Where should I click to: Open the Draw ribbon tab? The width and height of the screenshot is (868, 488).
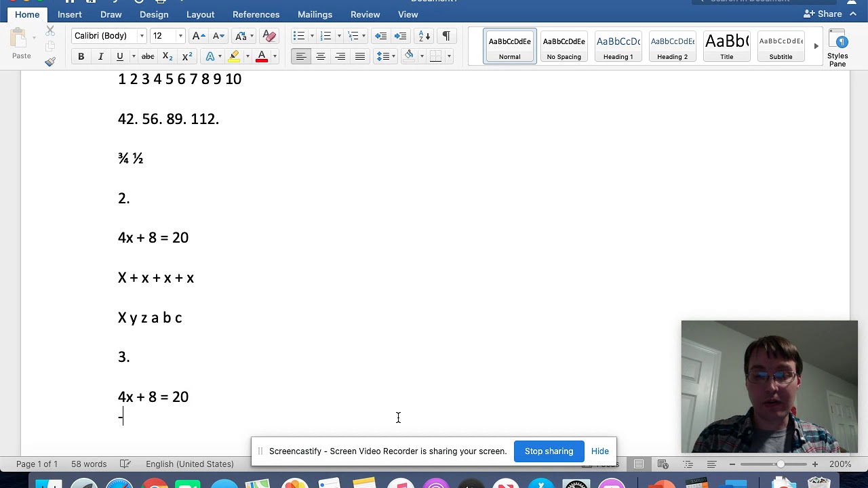pyautogui.click(x=111, y=14)
